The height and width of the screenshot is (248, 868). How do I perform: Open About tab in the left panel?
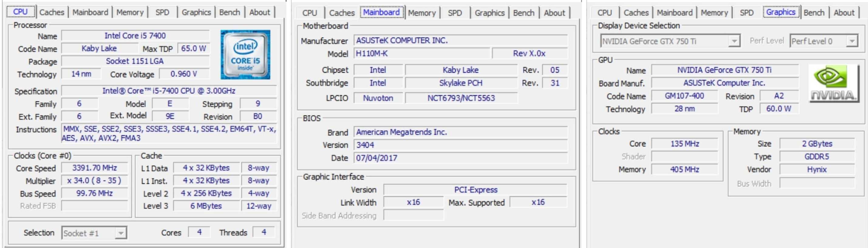coord(260,12)
